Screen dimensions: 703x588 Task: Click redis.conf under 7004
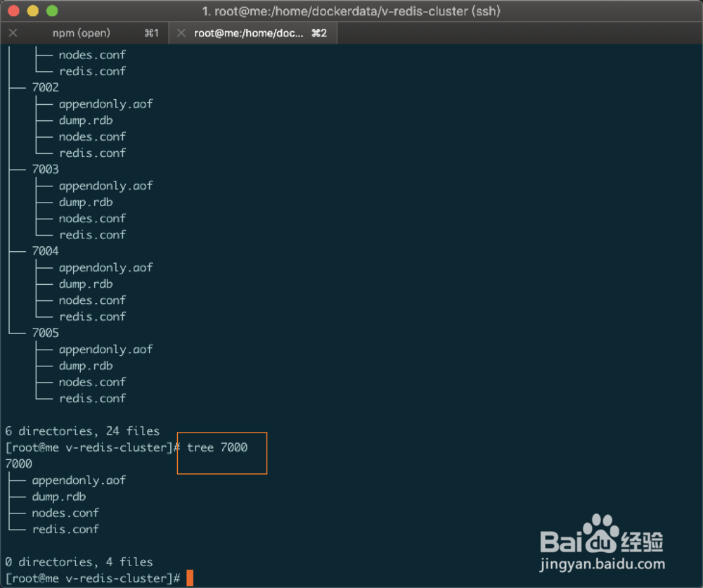[92, 317]
